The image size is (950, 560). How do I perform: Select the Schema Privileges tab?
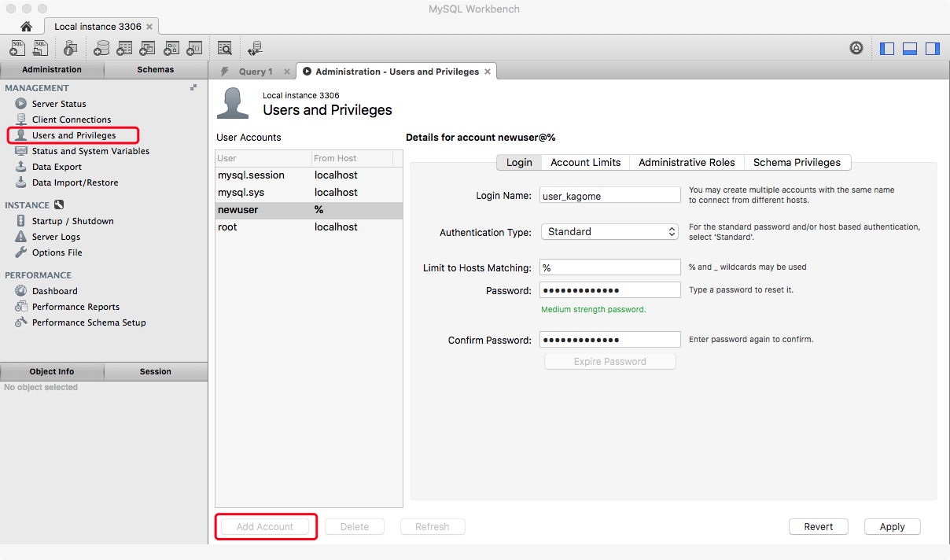coord(797,162)
